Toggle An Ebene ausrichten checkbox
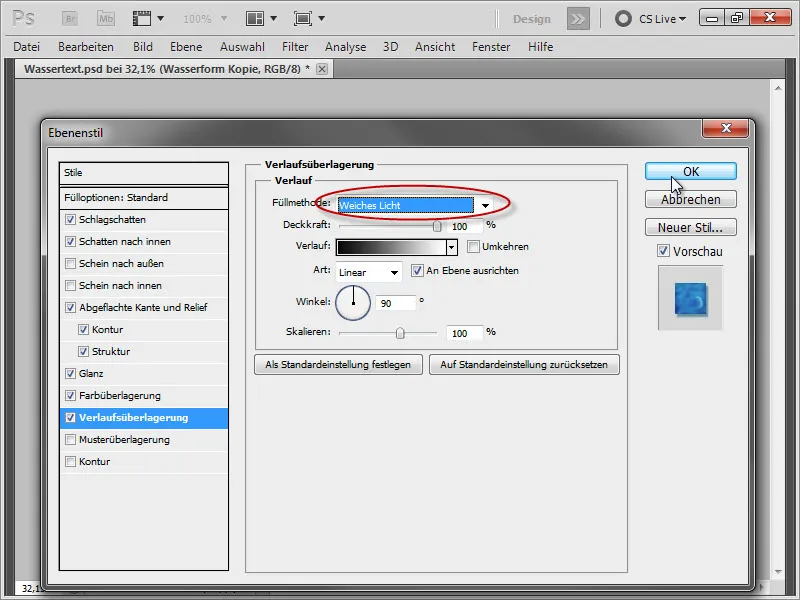This screenshot has height=600, width=800. click(x=417, y=271)
